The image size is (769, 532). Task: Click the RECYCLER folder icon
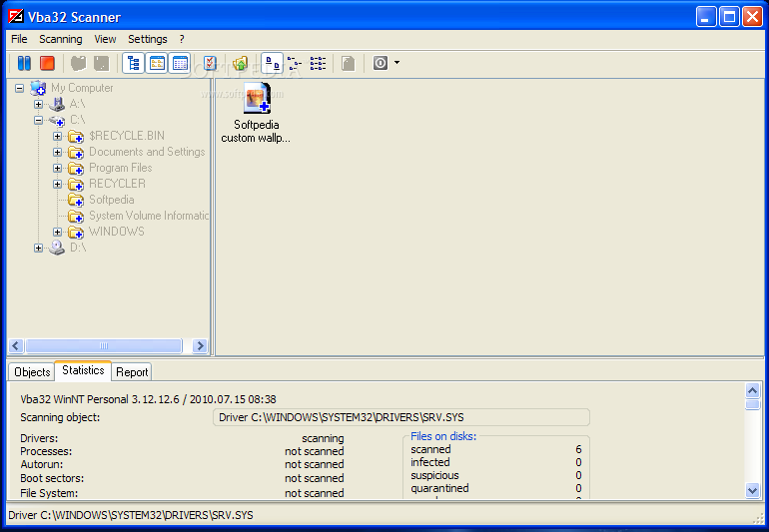76,185
